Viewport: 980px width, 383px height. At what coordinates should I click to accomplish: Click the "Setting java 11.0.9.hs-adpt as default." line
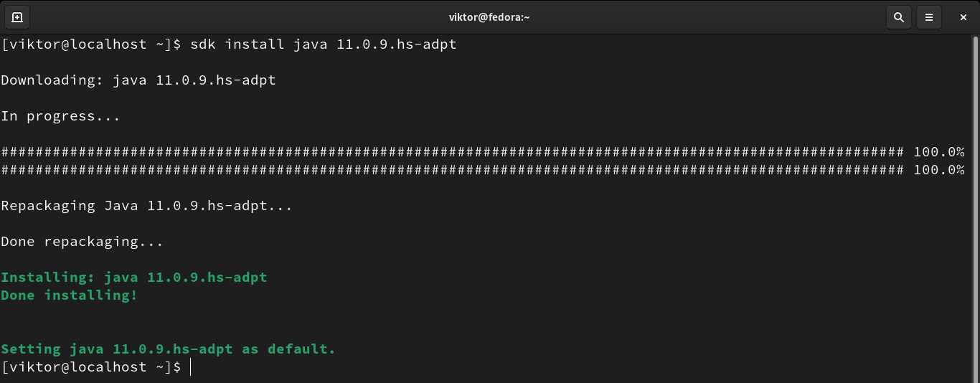tap(168, 349)
